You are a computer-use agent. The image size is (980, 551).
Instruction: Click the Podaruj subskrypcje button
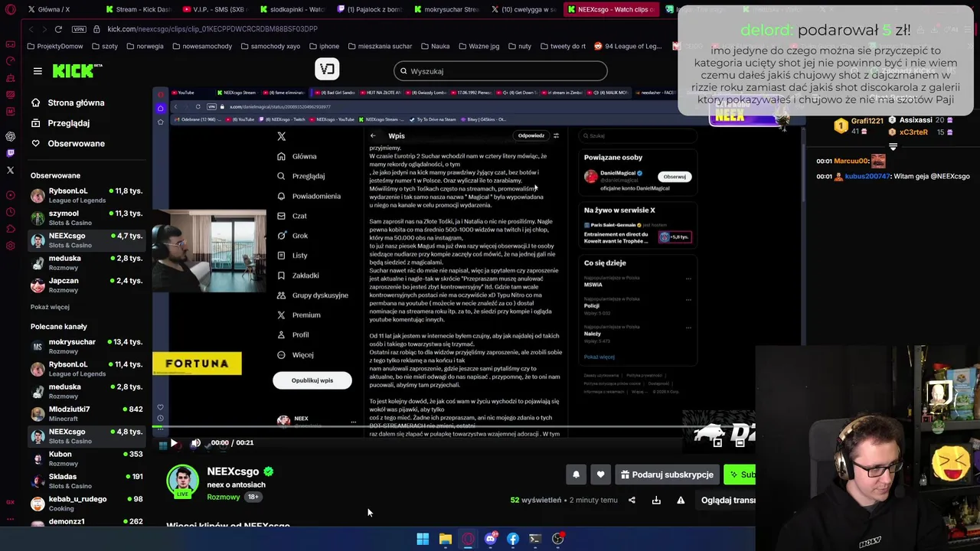click(667, 474)
